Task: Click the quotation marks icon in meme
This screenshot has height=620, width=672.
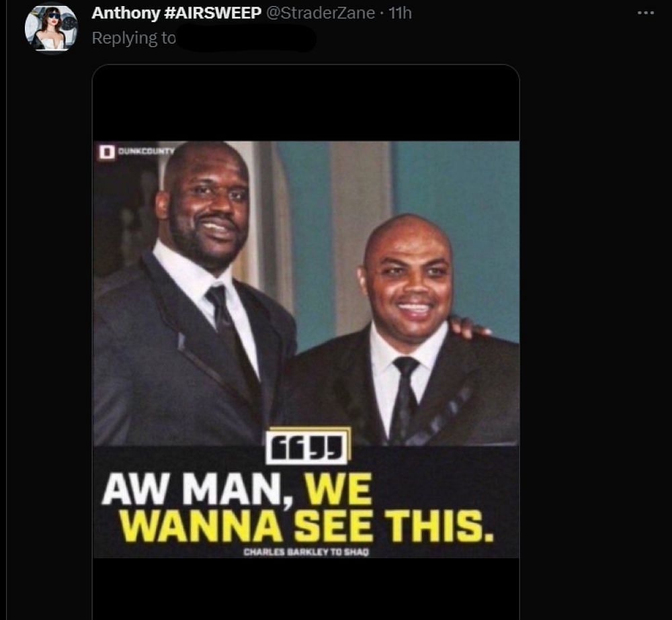Action: tap(306, 447)
